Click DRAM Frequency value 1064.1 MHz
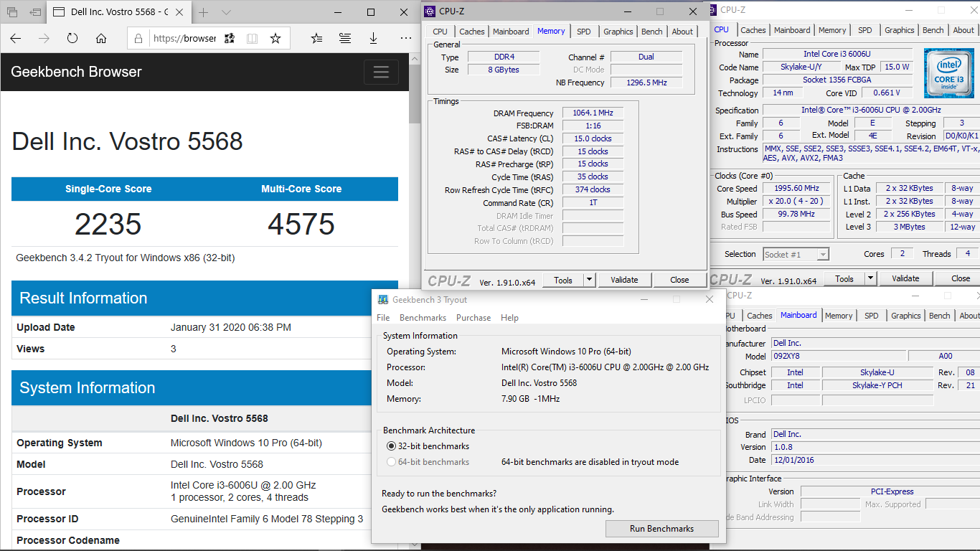The image size is (980, 551). (x=593, y=113)
